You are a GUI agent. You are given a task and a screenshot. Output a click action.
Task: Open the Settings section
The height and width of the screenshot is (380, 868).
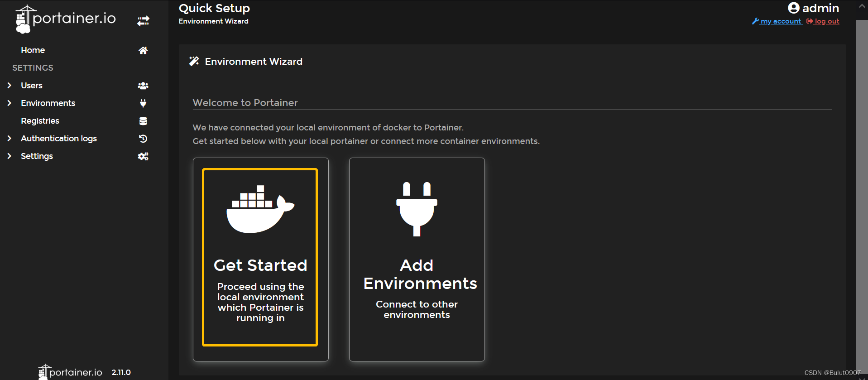point(37,156)
